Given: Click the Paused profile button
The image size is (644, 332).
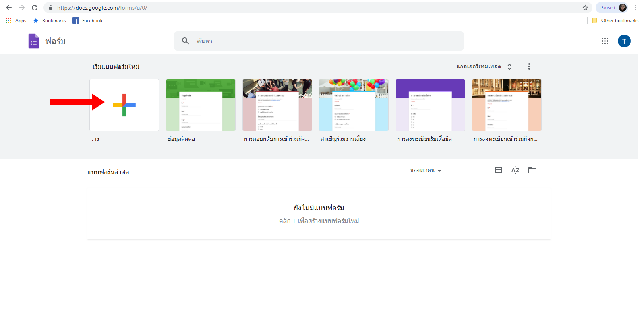Looking at the screenshot, I should click(x=612, y=8).
